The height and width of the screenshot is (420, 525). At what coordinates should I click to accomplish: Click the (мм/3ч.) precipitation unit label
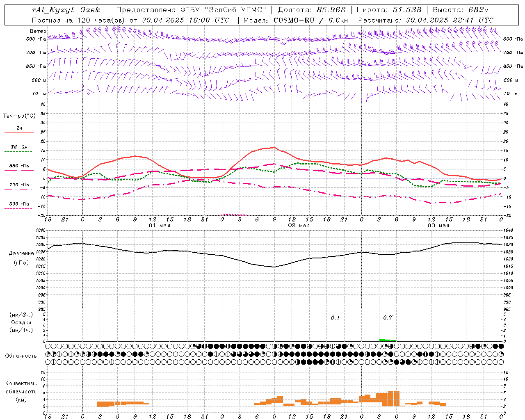click(x=21, y=315)
